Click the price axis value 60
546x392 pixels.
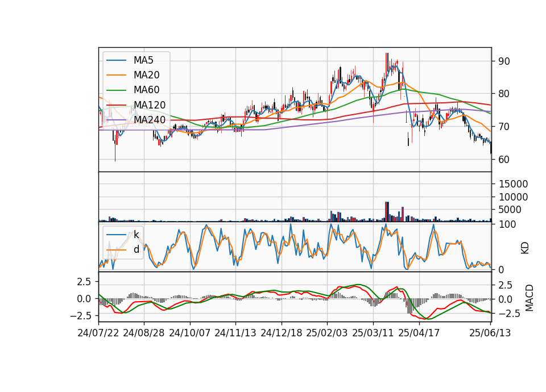pos(504,159)
